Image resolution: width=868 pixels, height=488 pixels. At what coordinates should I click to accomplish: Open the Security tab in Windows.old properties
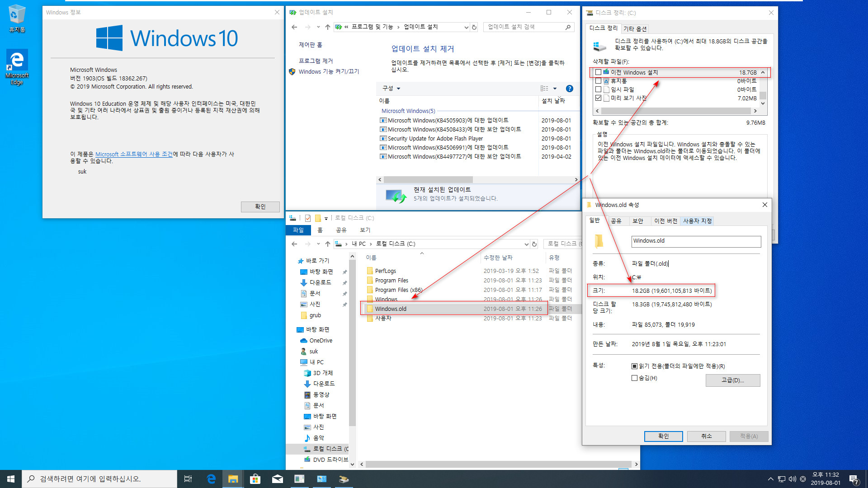tap(638, 221)
